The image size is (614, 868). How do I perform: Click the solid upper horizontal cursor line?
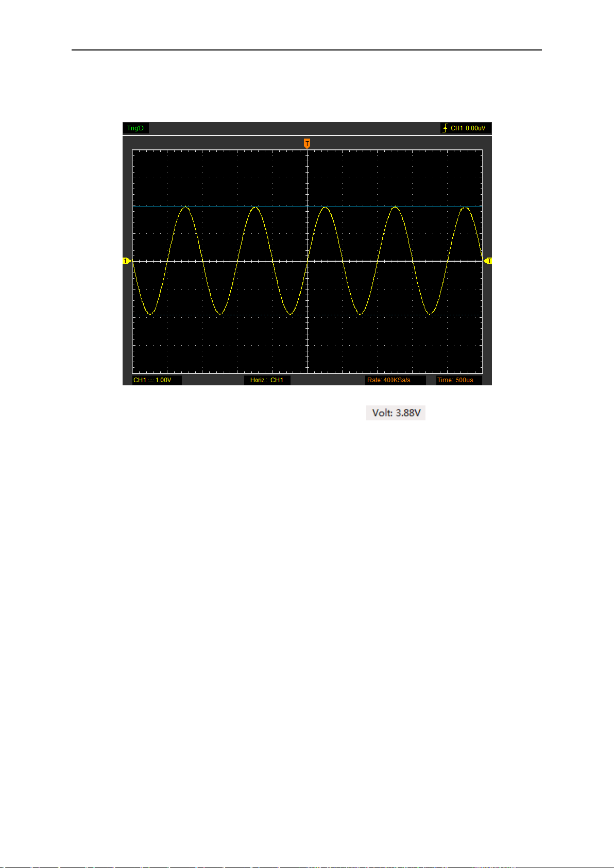pyautogui.click(x=307, y=207)
